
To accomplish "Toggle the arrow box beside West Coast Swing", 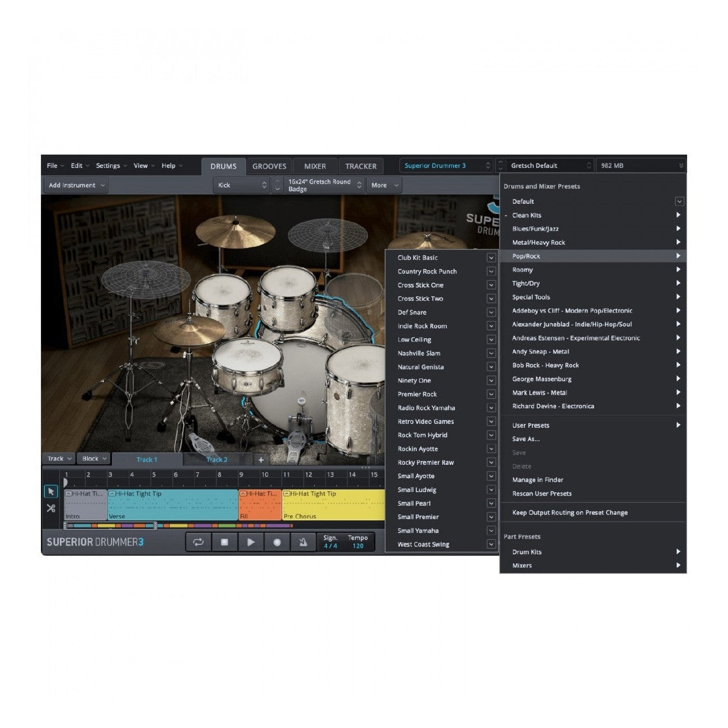I will coord(491,544).
